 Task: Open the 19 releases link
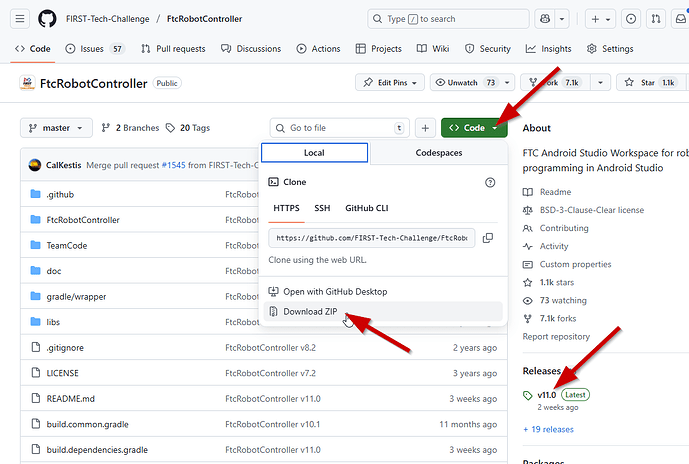coord(548,429)
